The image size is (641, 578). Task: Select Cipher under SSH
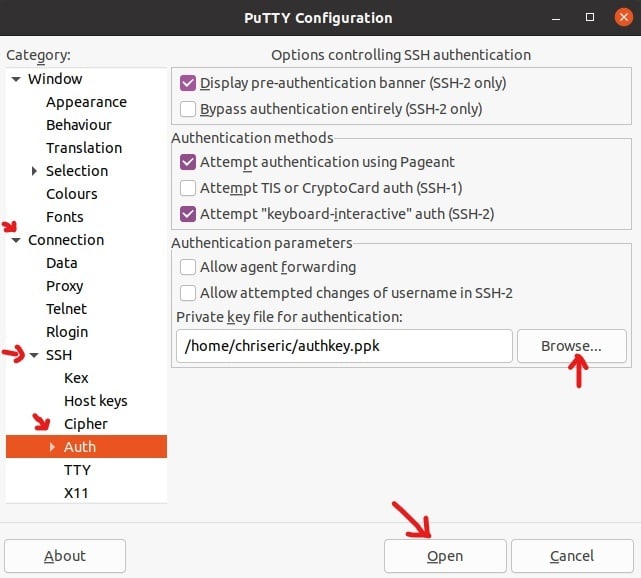(x=86, y=424)
